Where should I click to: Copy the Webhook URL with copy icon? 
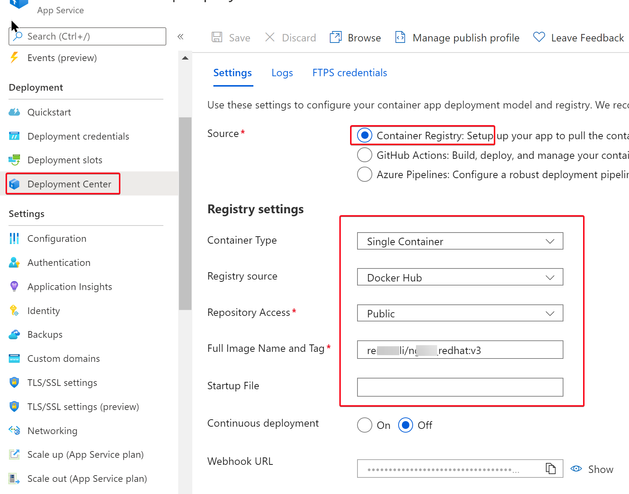tap(550, 469)
